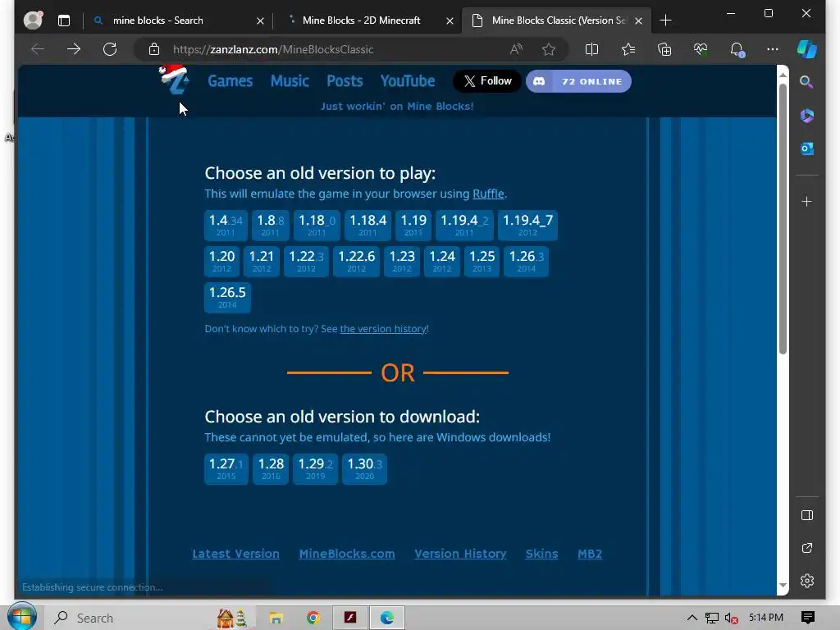Open Discord 72 online button
840x630 pixels.
click(578, 81)
